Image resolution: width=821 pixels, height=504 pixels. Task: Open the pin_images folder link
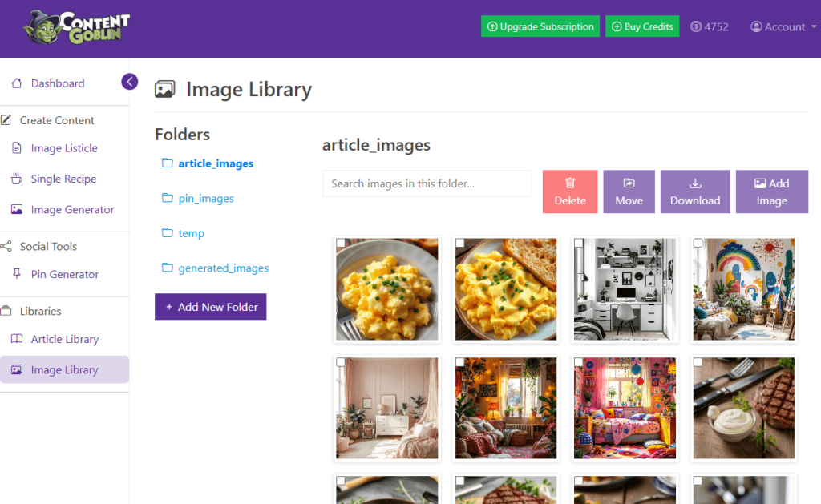[x=206, y=199]
